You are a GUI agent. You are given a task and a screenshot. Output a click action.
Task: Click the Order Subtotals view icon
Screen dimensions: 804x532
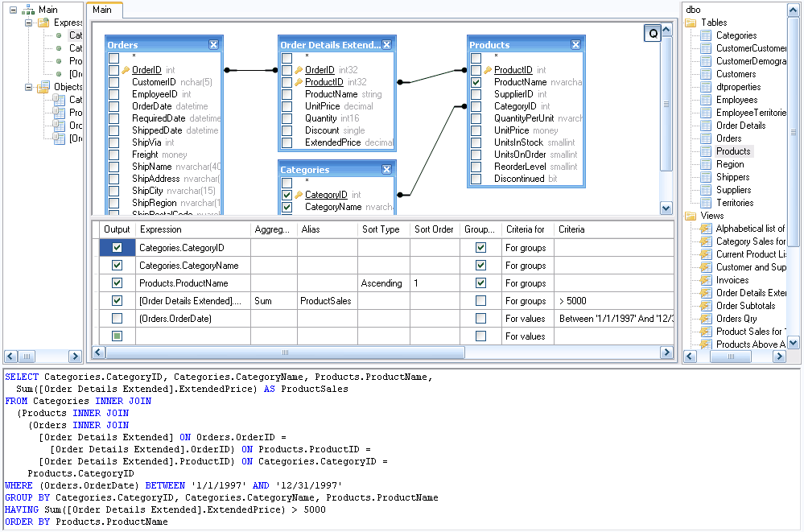click(706, 306)
